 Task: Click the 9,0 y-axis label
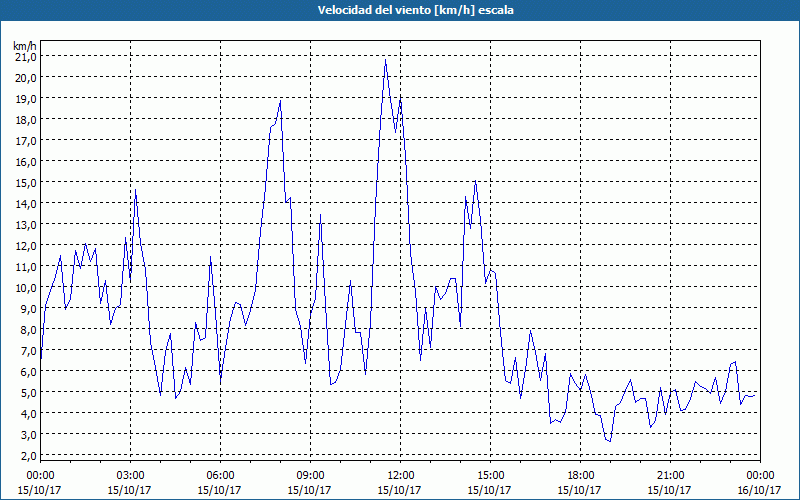tap(28, 308)
